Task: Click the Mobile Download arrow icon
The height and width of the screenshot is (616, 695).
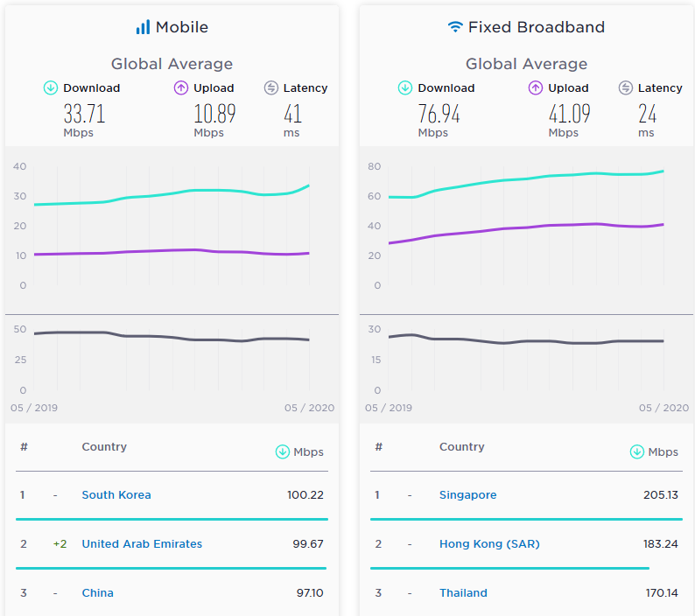Action: click(x=51, y=87)
